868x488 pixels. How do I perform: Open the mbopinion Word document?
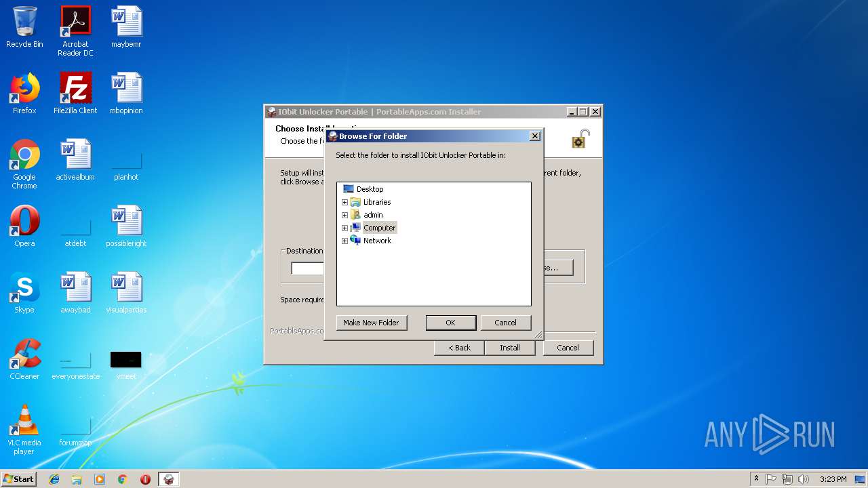(x=126, y=94)
